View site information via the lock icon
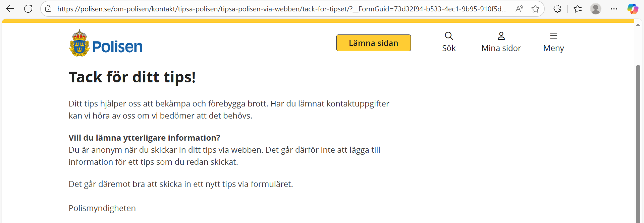This screenshot has width=644, height=223. coord(49,9)
